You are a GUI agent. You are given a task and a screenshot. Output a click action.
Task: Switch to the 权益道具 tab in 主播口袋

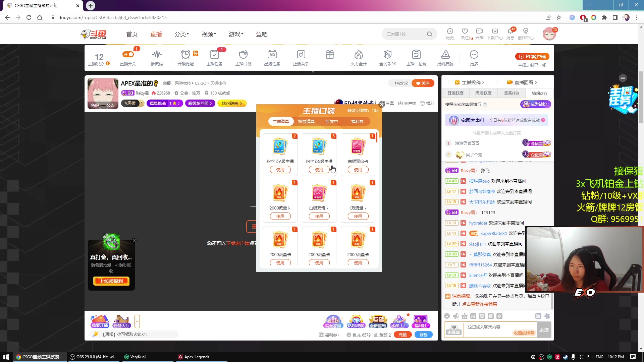click(x=306, y=121)
